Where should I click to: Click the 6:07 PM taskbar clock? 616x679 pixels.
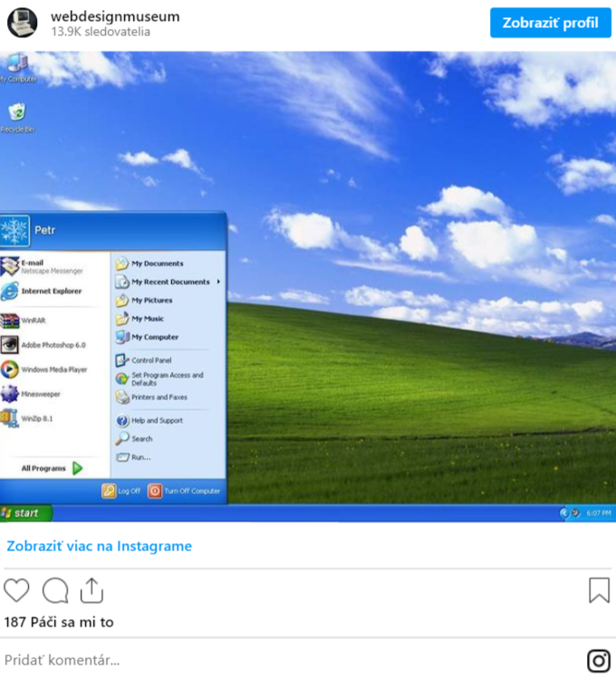pos(598,513)
